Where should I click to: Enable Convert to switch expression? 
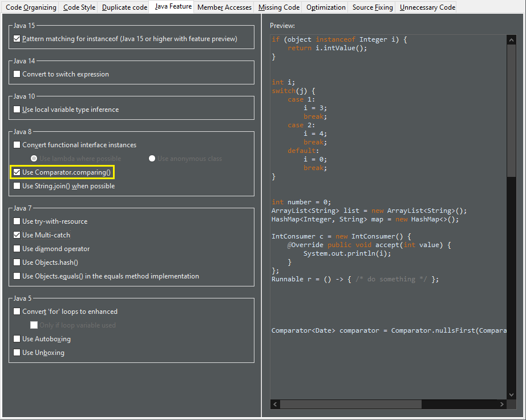(x=17, y=74)
